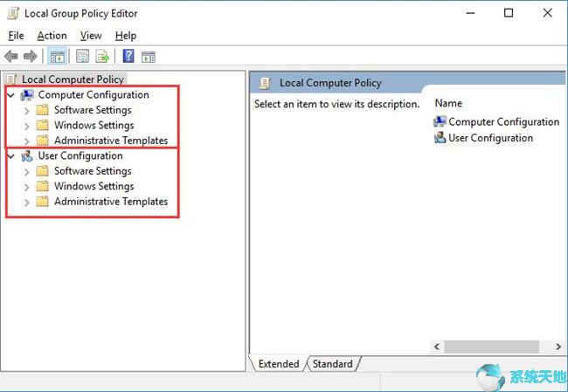The width and height of the screenshot is (568, 392).
Task: Click Computer Configuration icon in right pane list
Action: [440, 121]
